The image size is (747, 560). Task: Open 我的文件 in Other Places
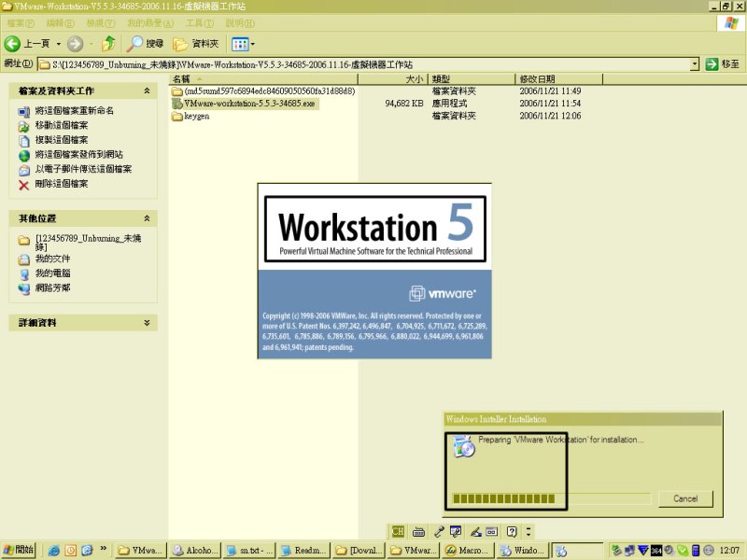coord(52,259)
